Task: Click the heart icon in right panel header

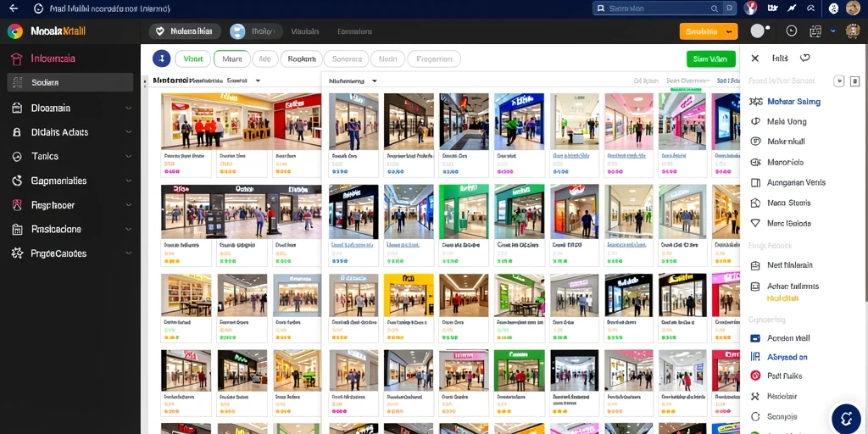Action: tap(805, 58)
